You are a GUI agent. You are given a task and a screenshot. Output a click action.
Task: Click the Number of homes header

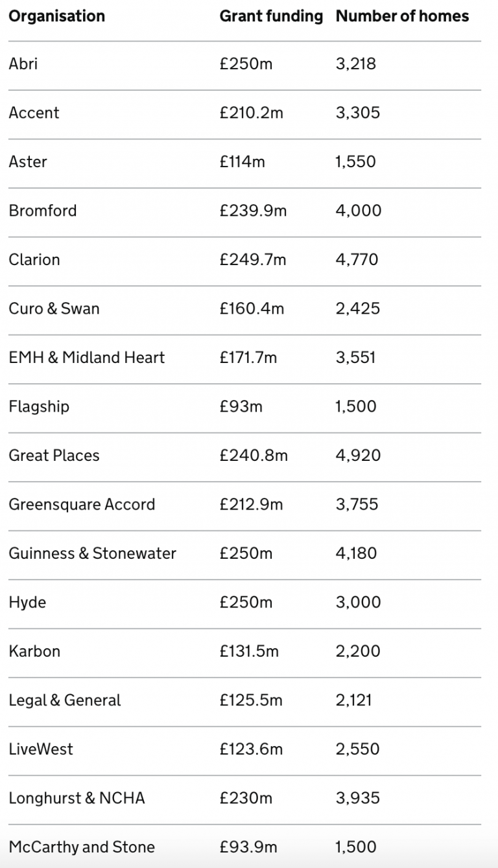pyautogui.click(x=402, y=16)
